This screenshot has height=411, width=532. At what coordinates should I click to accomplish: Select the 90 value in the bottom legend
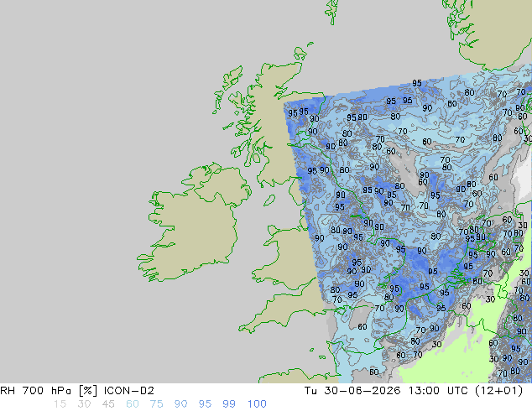(180, 404)
